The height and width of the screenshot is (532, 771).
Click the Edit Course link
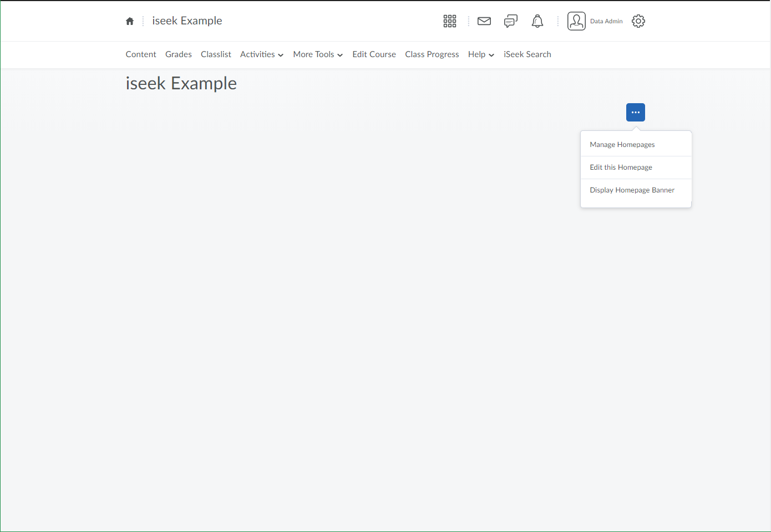(374, 54)
